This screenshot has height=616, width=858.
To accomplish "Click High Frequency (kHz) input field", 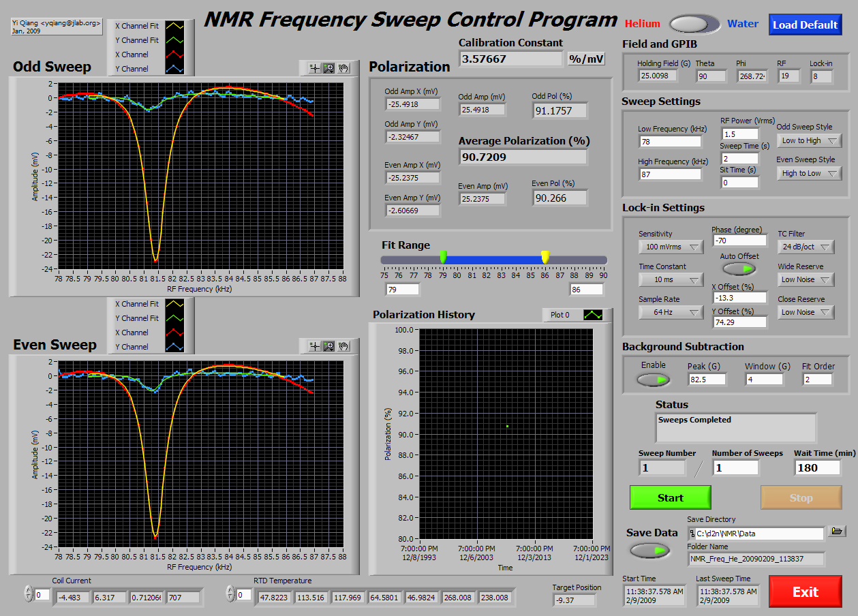I will [x=670, y=174].
